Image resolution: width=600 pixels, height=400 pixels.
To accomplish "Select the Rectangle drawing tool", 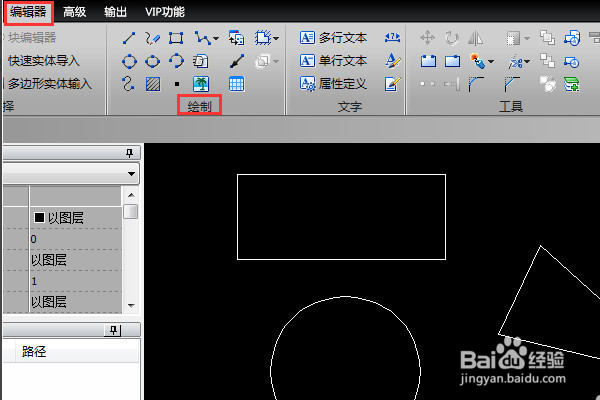I will click(x=176, y=38).
